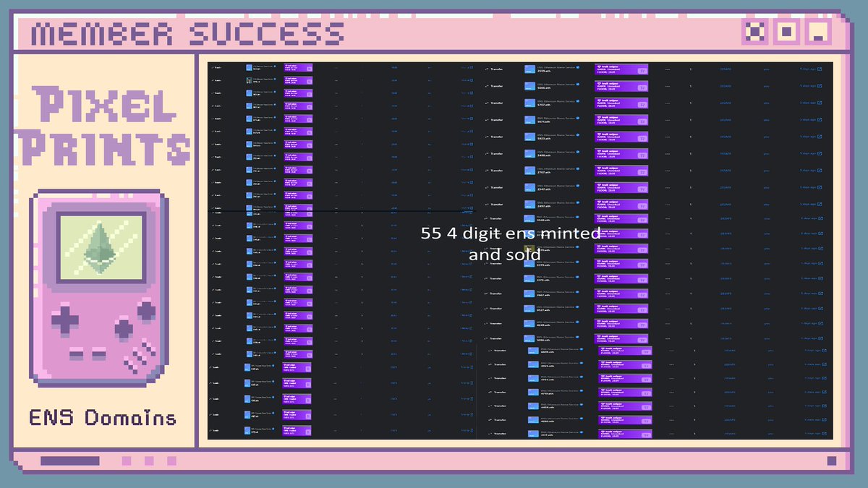Click the trait sniper badge in the 2767.eth row
Image resolution: width=868 pixels, height=488 pixels.
(621, 171)
